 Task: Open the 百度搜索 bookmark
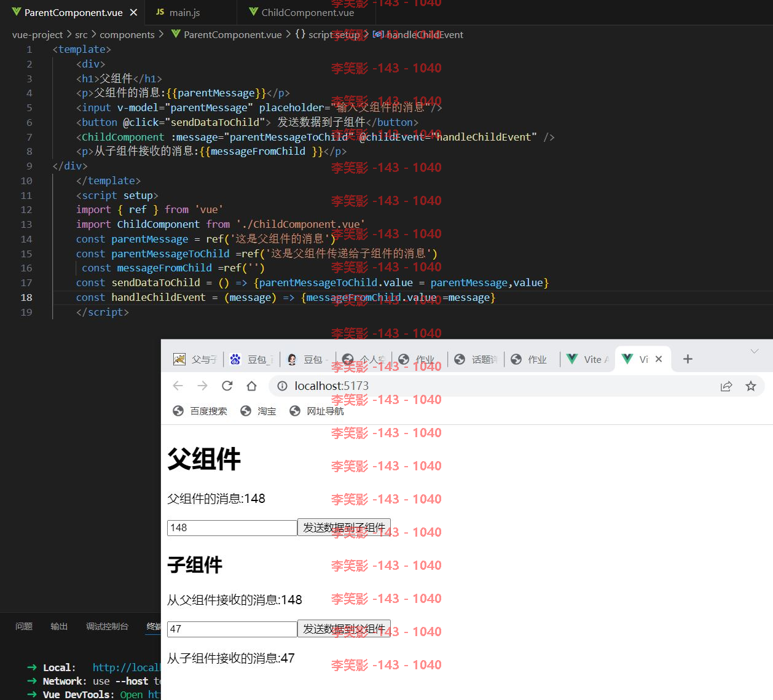[200, 411]
